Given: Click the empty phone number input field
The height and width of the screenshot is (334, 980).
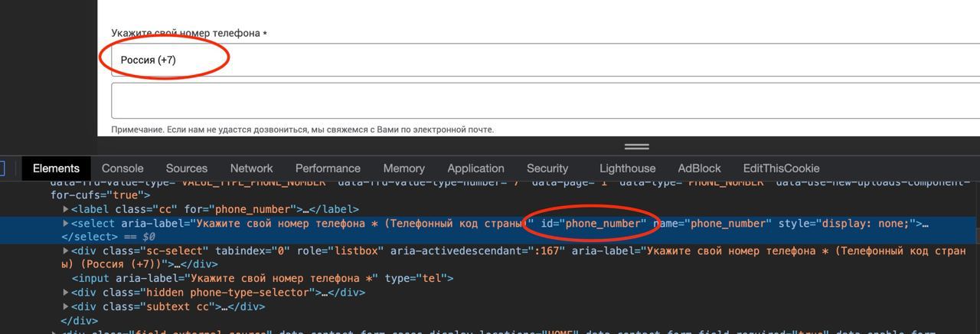Looking at the screenshot, I should (545, 101).
